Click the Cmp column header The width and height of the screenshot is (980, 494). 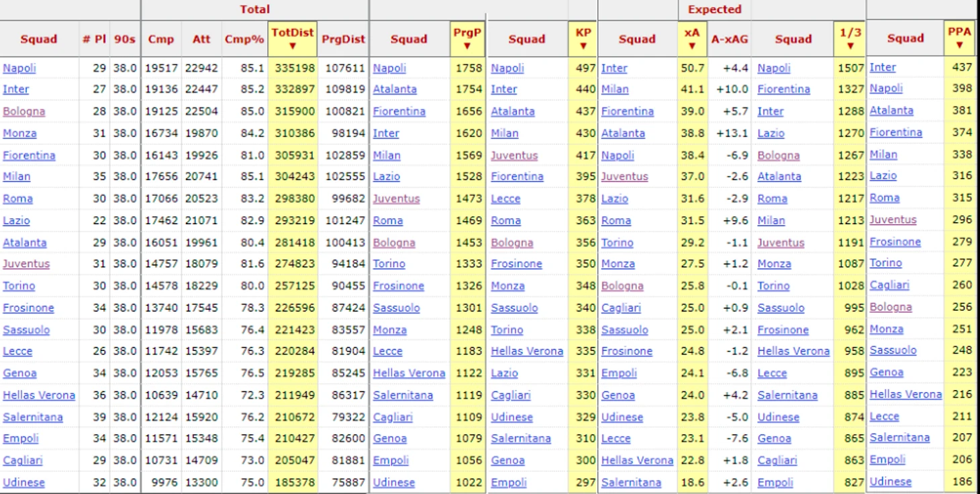[x=161, y=39]
